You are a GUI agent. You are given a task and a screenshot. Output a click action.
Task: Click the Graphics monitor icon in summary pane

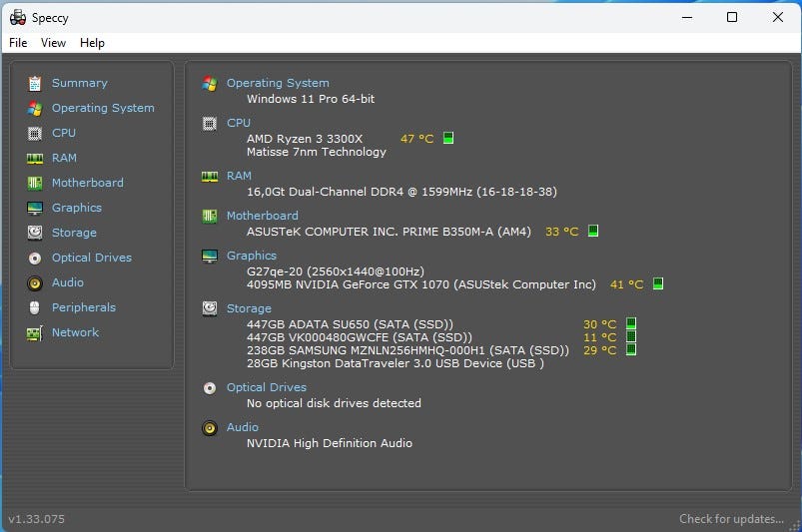pos(210,257)
